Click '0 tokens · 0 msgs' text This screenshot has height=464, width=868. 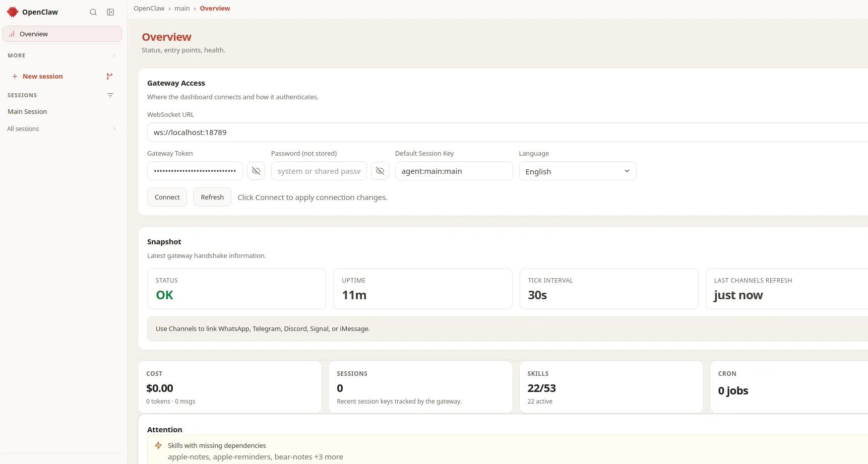pyautogui.click(x=170, y=402)
